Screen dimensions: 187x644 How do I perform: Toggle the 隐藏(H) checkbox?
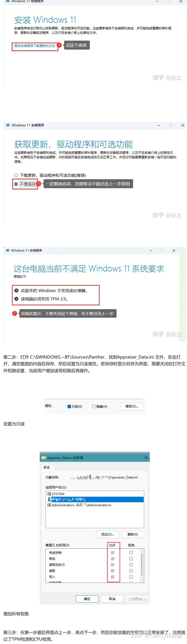click(x=94, y=406)
